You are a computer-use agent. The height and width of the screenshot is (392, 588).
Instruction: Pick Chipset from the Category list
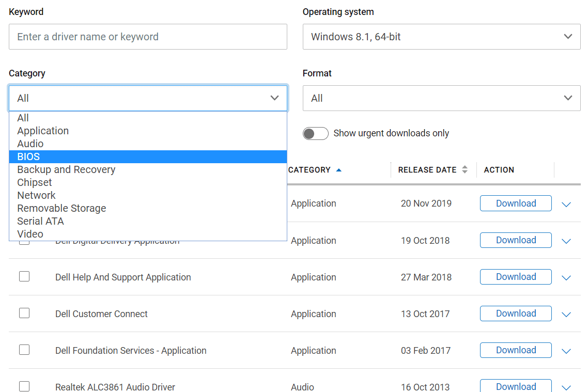coord(148,182)
